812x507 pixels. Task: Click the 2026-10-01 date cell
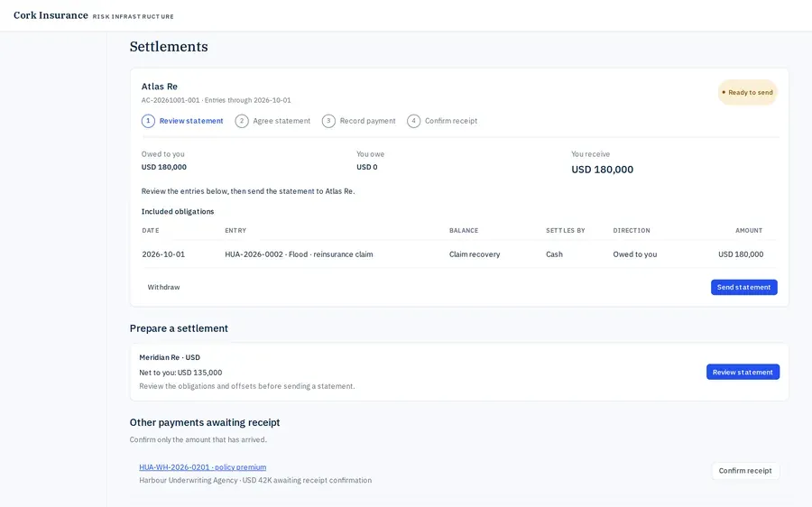(x=163, y=254)
